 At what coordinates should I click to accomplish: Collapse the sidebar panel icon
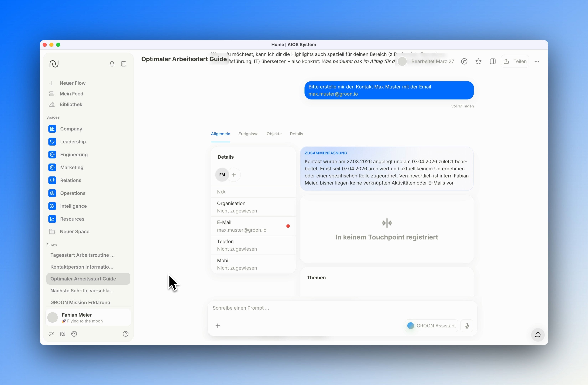coord(123,64)
